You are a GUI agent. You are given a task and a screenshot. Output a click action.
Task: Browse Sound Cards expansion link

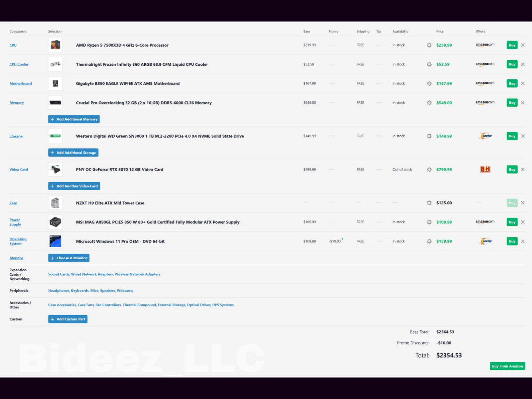[59, 274]
